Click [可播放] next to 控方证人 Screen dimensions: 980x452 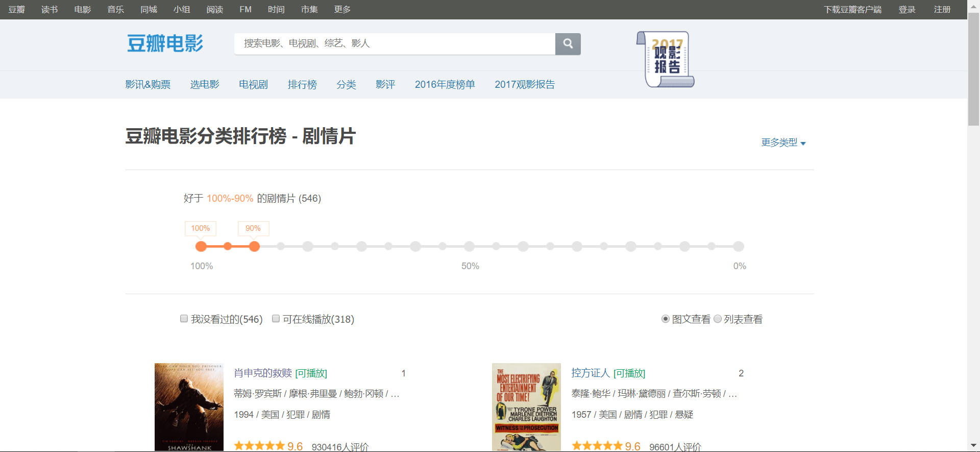click(x=629, y=373)
